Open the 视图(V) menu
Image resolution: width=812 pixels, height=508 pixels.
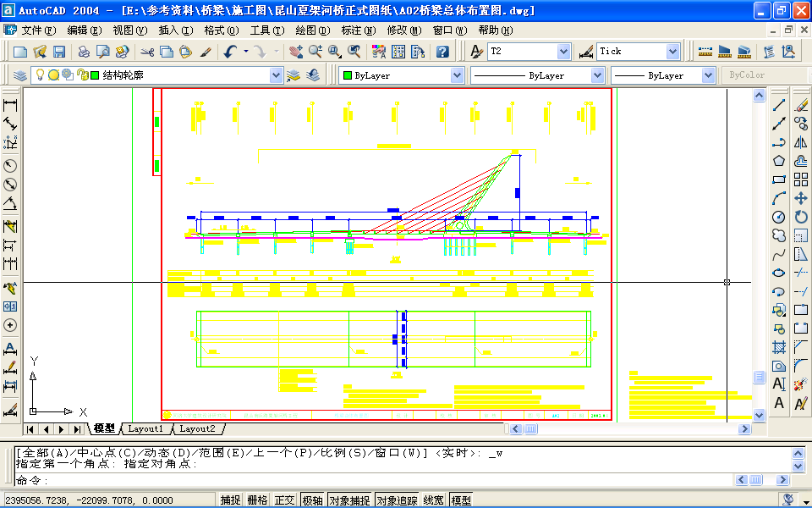click(x=130, y=30)
